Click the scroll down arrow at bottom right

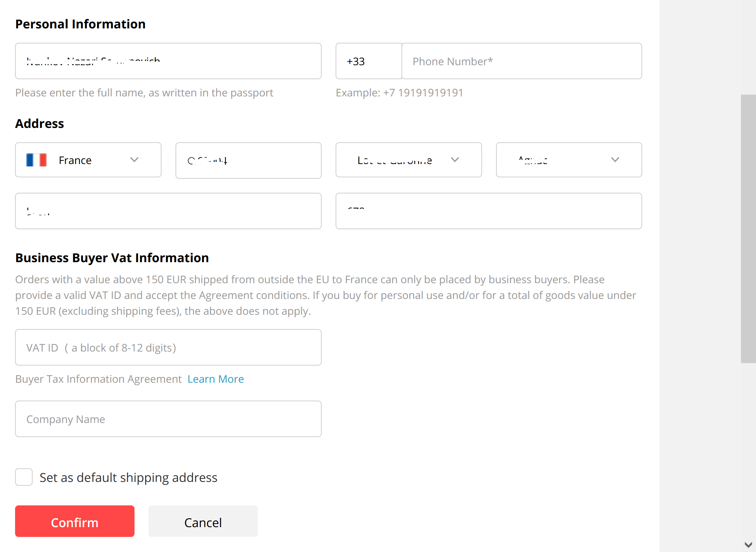[x=748, y=545]
